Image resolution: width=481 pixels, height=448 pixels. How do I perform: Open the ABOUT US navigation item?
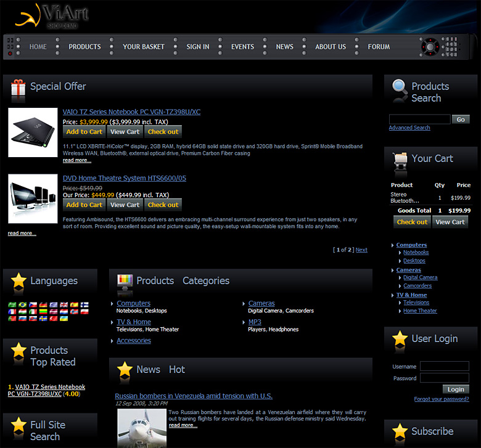click(x=331, y=47)
